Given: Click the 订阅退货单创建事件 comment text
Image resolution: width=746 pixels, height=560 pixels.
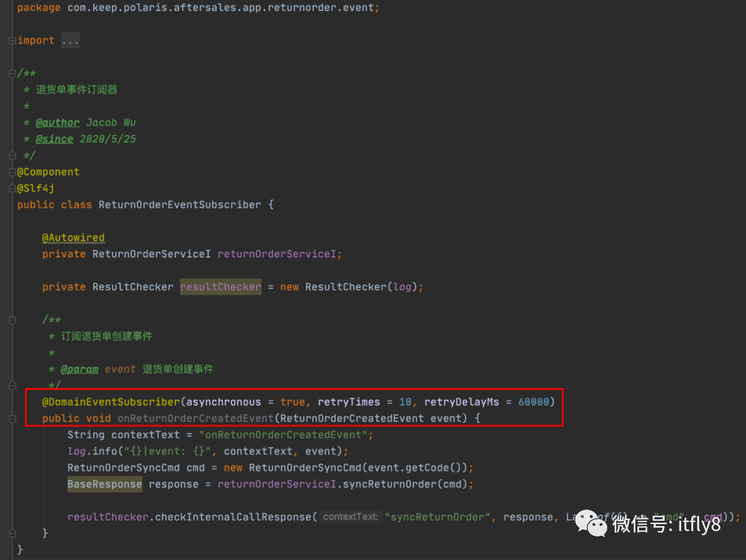Looking at the screenshot, I should [x=106, y=336].
